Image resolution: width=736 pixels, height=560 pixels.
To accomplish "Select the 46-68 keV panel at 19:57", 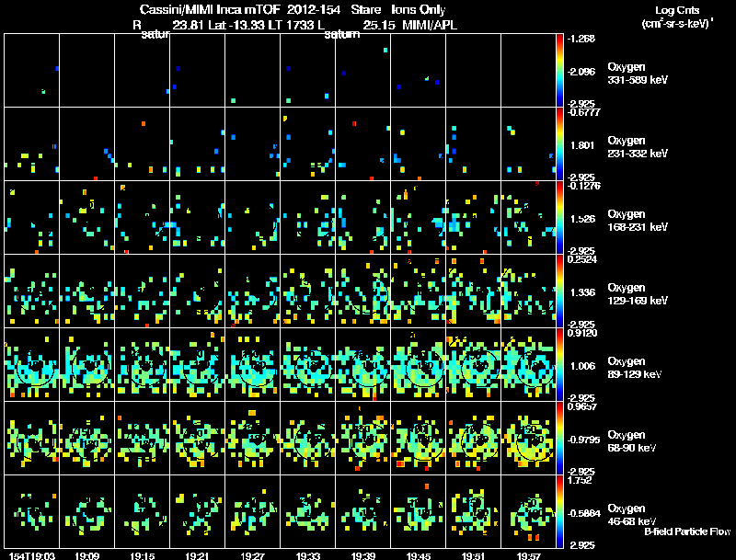I will coord(528,511).
